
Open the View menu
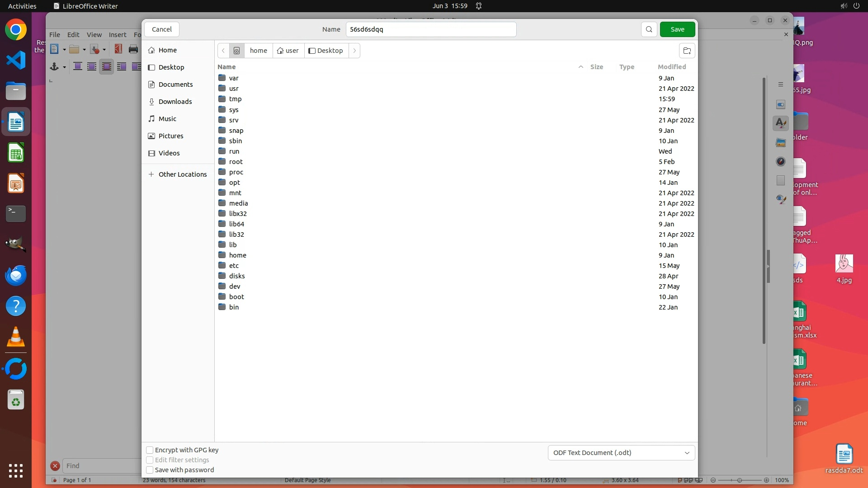click(x=94, y=35)
